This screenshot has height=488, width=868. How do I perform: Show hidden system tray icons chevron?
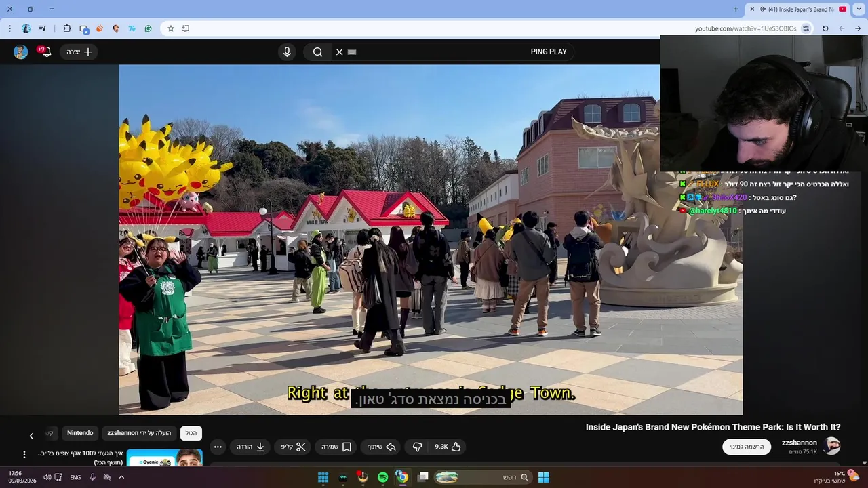coord(121,477)
